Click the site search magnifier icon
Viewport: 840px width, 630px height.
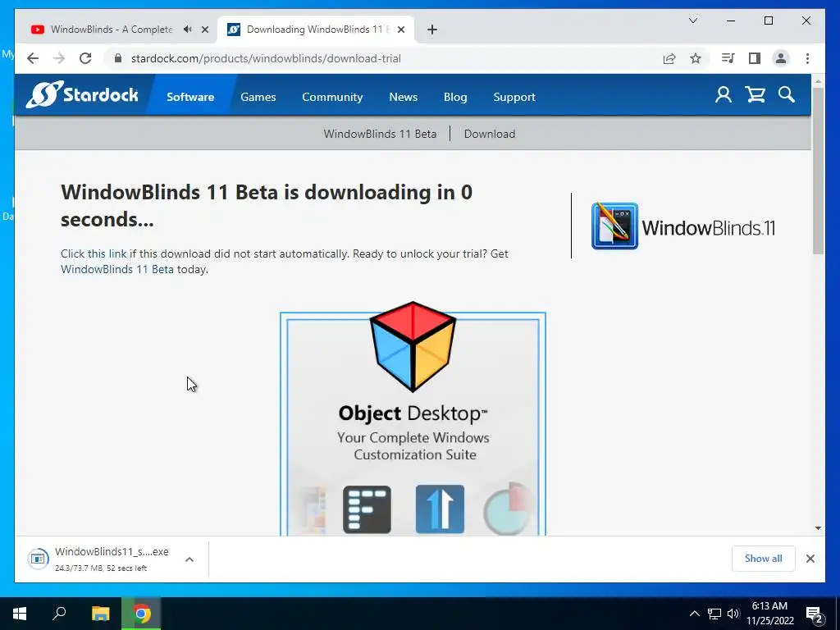point(787,95)
